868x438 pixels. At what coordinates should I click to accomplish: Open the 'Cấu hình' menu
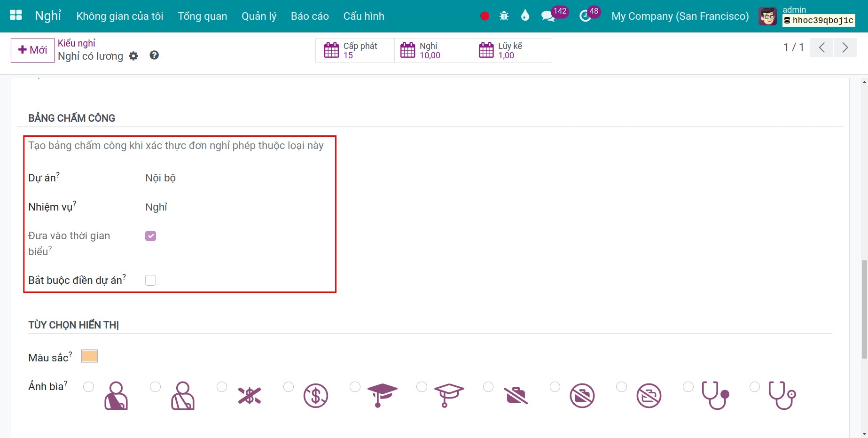point(364,16)
